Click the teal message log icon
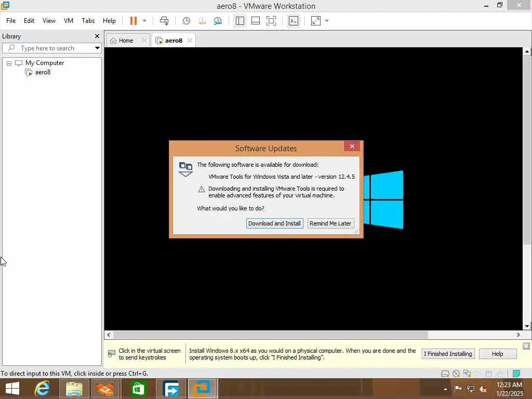This screenshot has width=532, height=399. click(516, 374)
